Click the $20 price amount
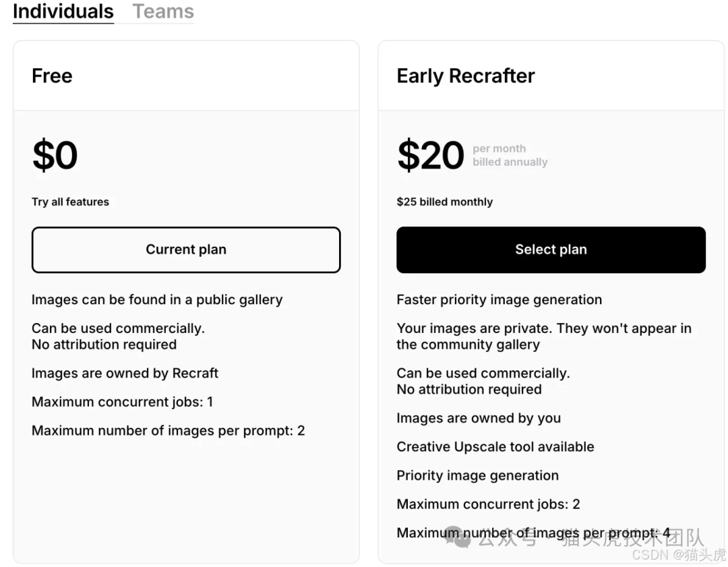728x567 pixels. [430, 156]
